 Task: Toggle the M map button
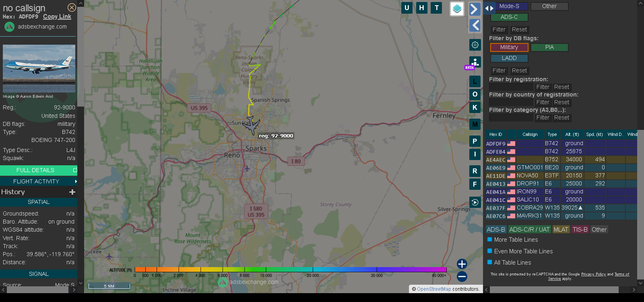coord(475,124)
